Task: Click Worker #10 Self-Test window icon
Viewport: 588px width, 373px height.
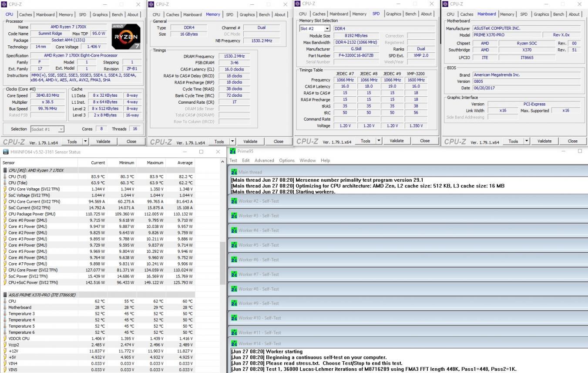Action: coord(234,318)
